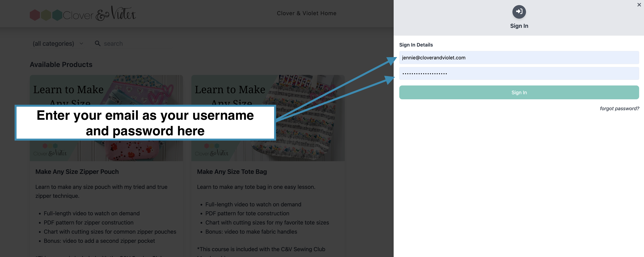Click 'Bonus: video to make fabric handles'
The width and height of the screenshot is (644, 257).
251,232
